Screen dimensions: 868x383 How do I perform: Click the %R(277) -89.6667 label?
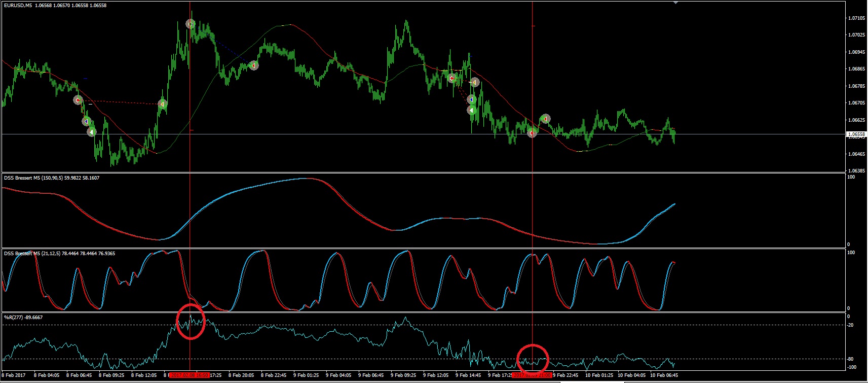tap(23, 318)
